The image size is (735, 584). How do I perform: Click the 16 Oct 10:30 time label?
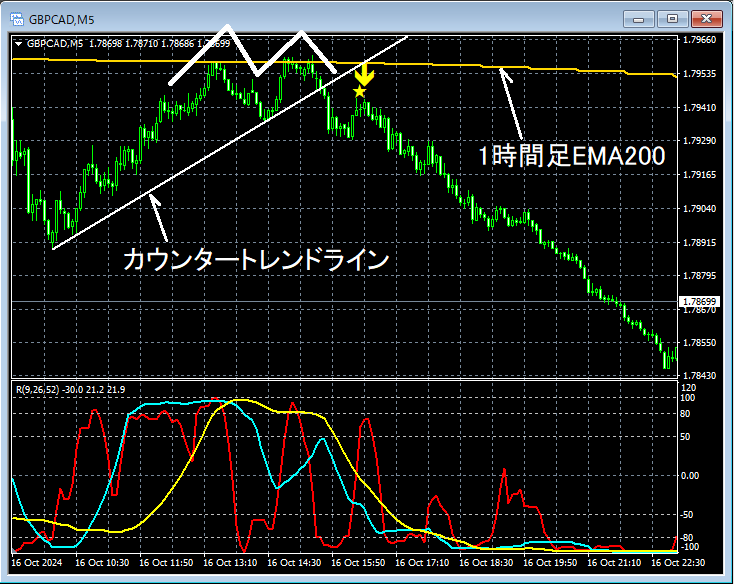click(102, 563)
